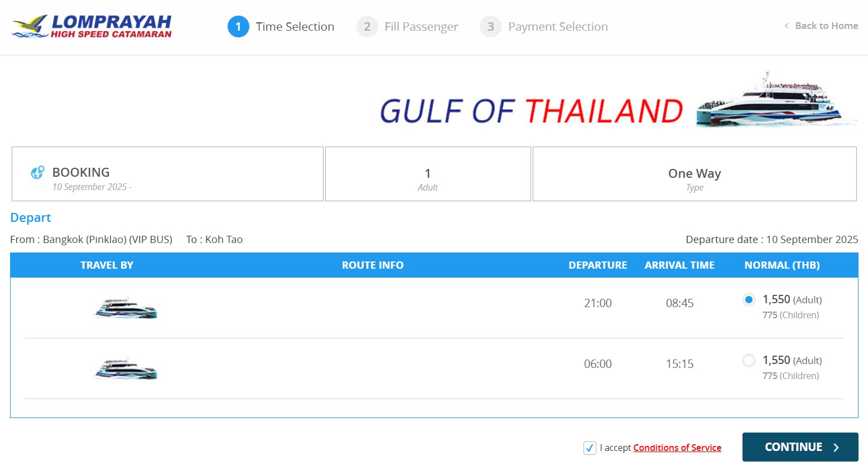The height and width of the screenshot is (466, 868).
Task: Expand the BOOKING date box
Action: point(167,174)
